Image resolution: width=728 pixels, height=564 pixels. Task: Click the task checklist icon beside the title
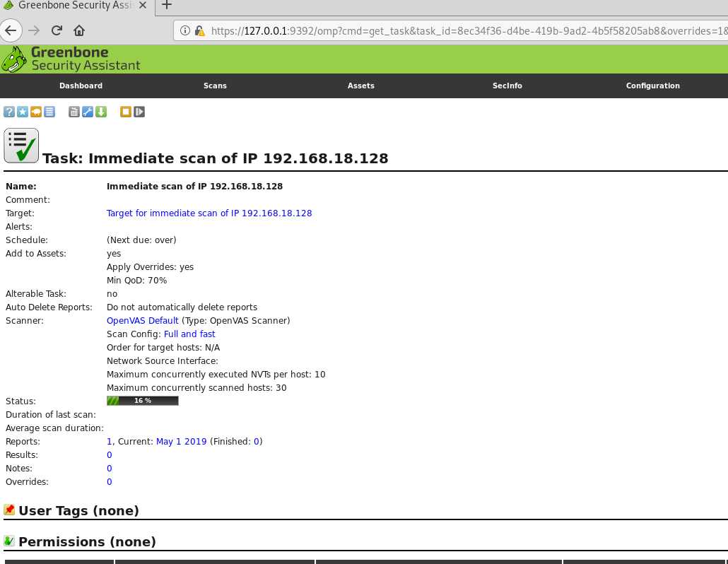[21, 146]
